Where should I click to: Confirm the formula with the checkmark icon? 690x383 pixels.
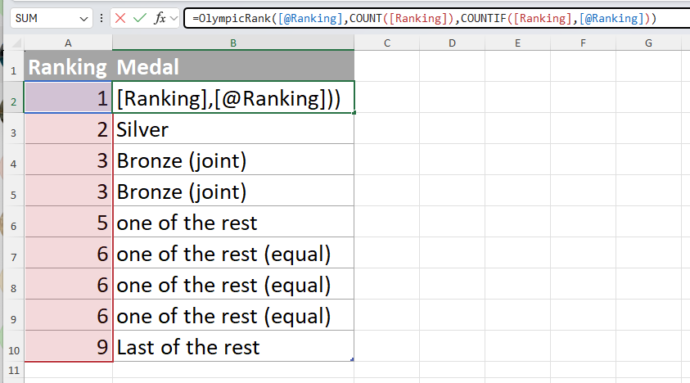pos(140,18)
